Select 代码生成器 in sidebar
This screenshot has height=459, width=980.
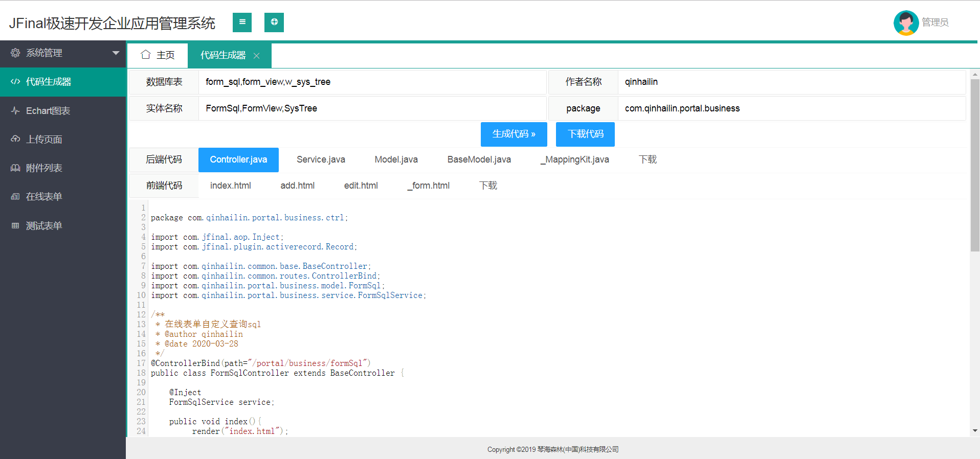63,82
